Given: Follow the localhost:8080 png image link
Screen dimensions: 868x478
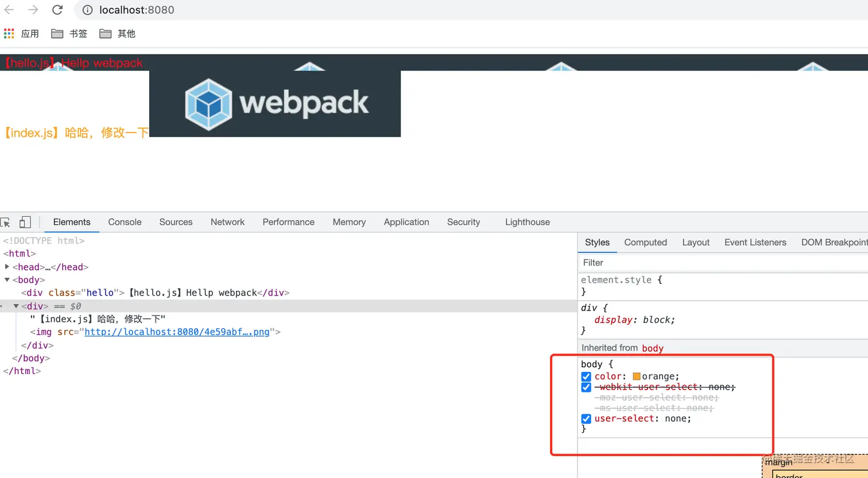Looking at the screenshot, I should [x=177, y=332].
